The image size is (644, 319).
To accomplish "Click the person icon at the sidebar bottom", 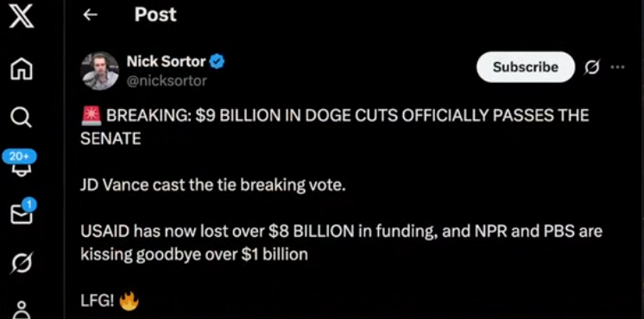I will (22, 310).
